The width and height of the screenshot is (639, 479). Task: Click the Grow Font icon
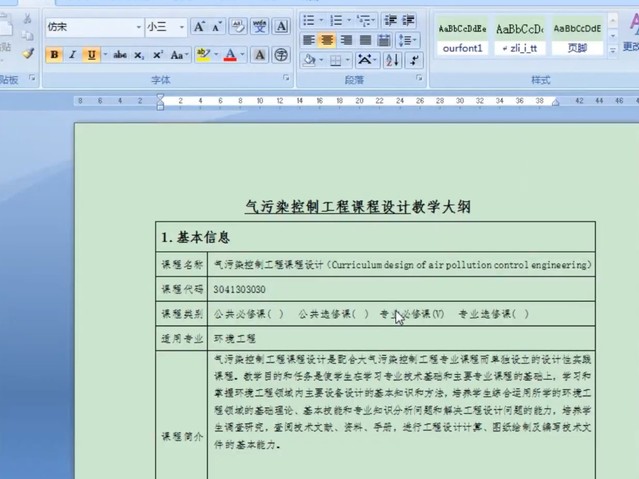click(x=201, y=27)
